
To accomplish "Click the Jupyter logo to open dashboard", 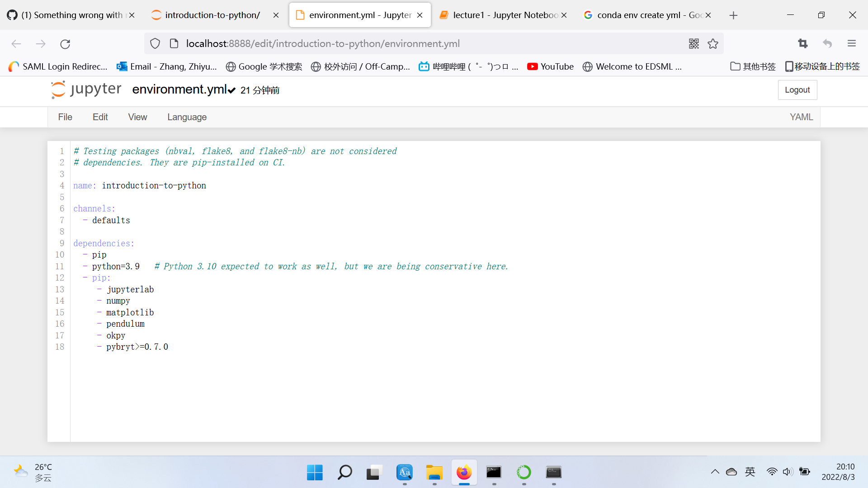I will pos(58,89).
